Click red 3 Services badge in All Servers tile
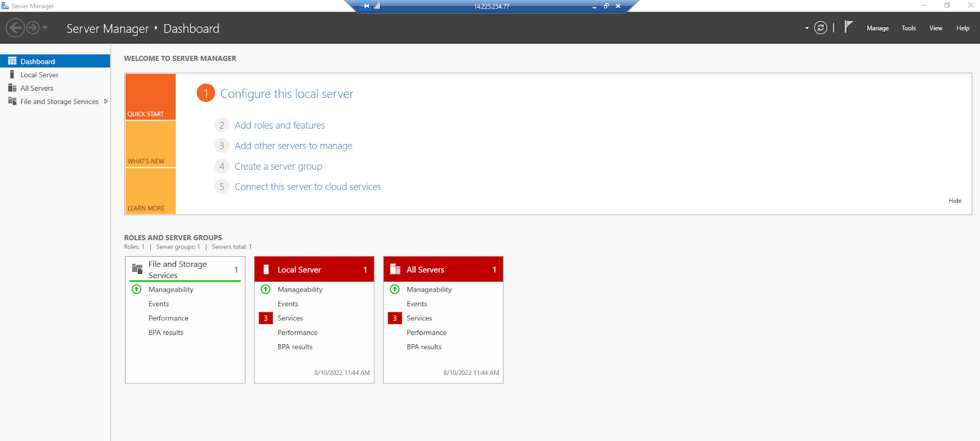 pyautogui.click(x=395, y=318)
